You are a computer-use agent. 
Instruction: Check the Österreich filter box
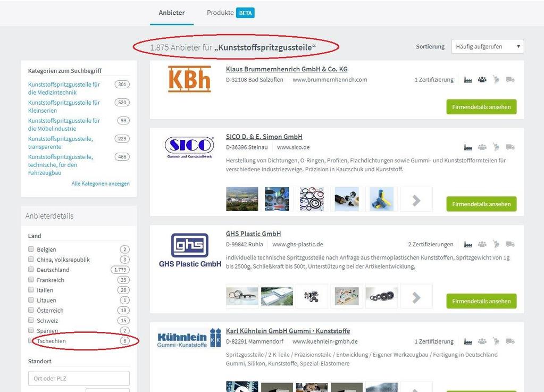[31, 310]
